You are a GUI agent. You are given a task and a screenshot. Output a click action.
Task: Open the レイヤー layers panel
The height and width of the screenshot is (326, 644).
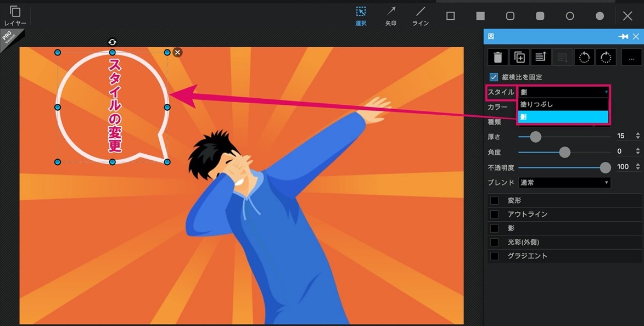15,16
